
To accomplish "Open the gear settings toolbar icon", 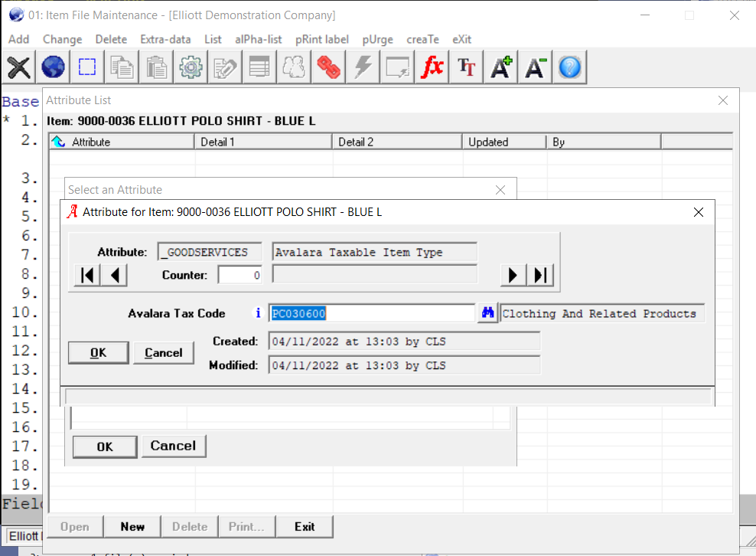I will (191, 67).
